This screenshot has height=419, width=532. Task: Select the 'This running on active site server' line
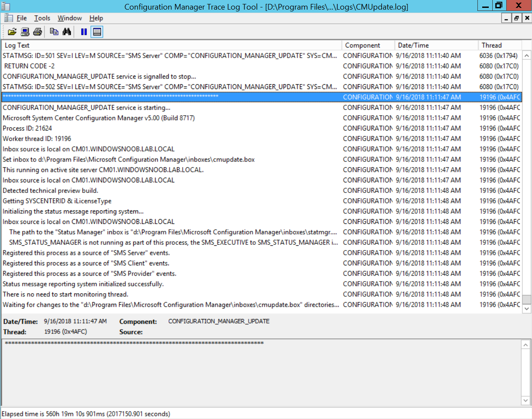pyautogui.click(x=262, y=170)
